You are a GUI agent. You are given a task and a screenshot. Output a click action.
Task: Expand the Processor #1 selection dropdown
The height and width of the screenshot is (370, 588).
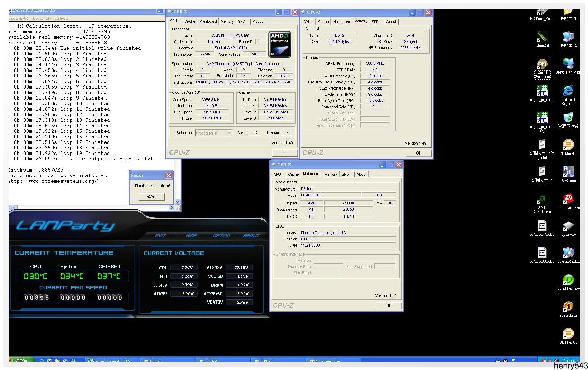click(229, 133)
